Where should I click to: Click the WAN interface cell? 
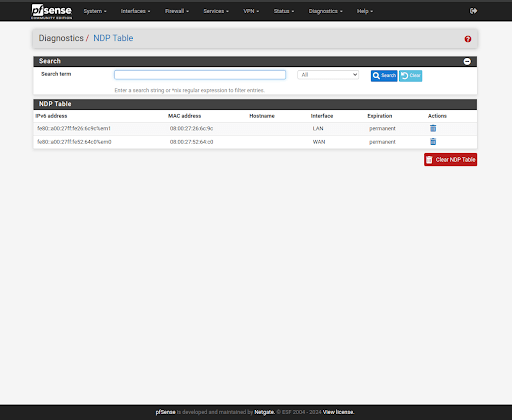pos(319,142)
